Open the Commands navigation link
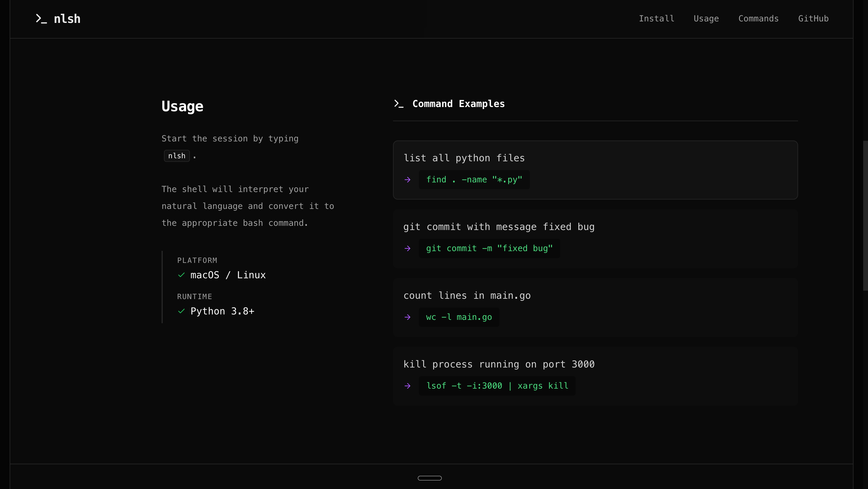 click(x=758, y=18)
